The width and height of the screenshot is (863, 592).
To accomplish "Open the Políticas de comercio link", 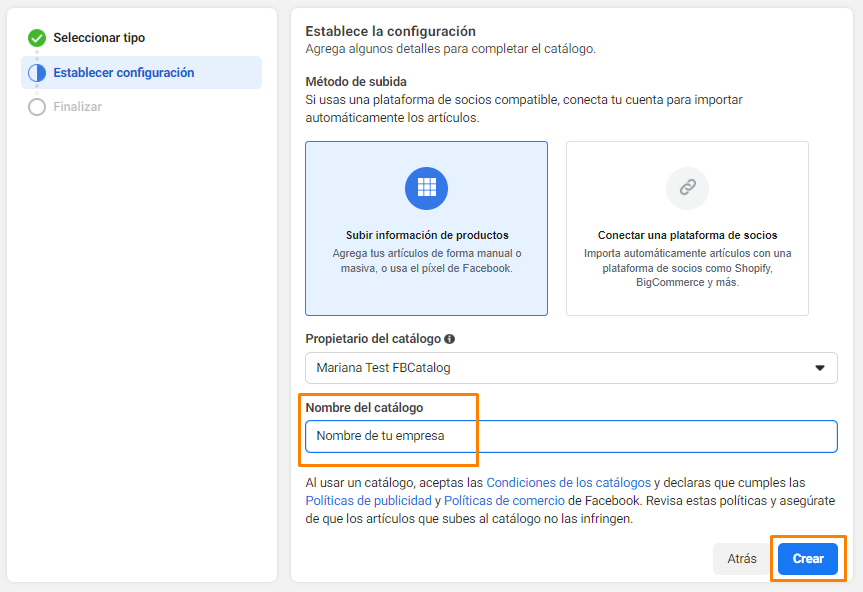I will [504, 501].
